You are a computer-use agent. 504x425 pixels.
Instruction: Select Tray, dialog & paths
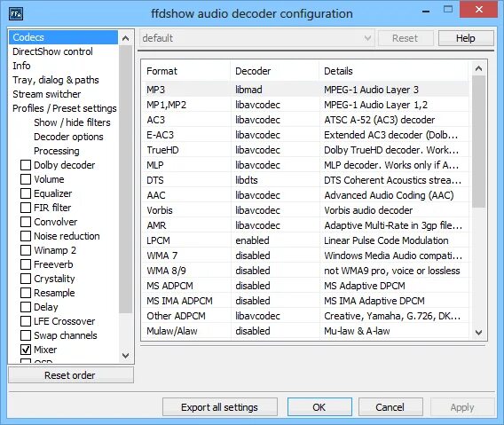click(x=56, y=80)
